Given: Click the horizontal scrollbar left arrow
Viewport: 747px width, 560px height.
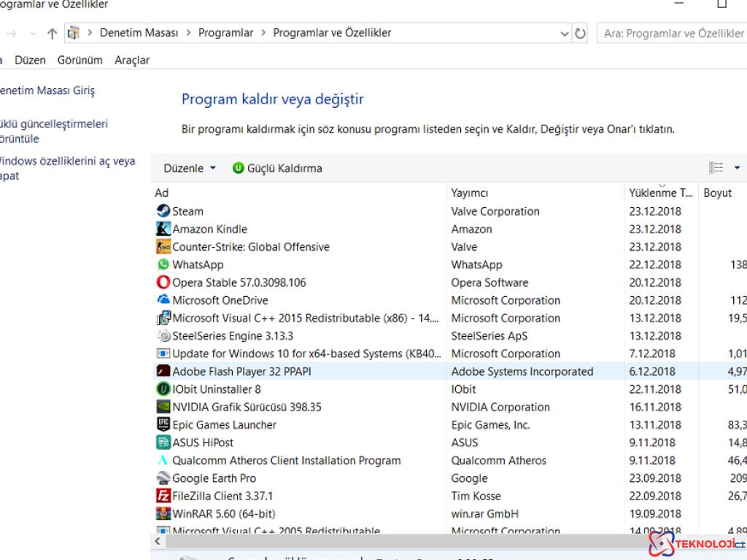Looking at the screenshot, I should click(157, 542).
